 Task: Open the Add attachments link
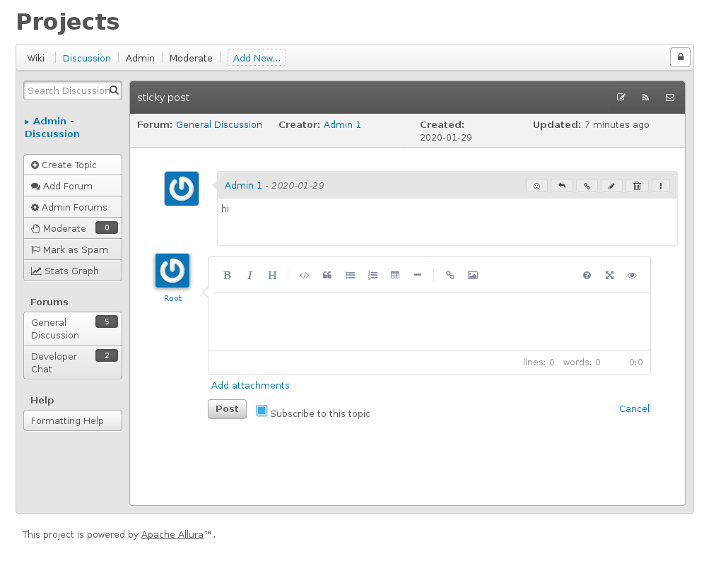point(250,385)
